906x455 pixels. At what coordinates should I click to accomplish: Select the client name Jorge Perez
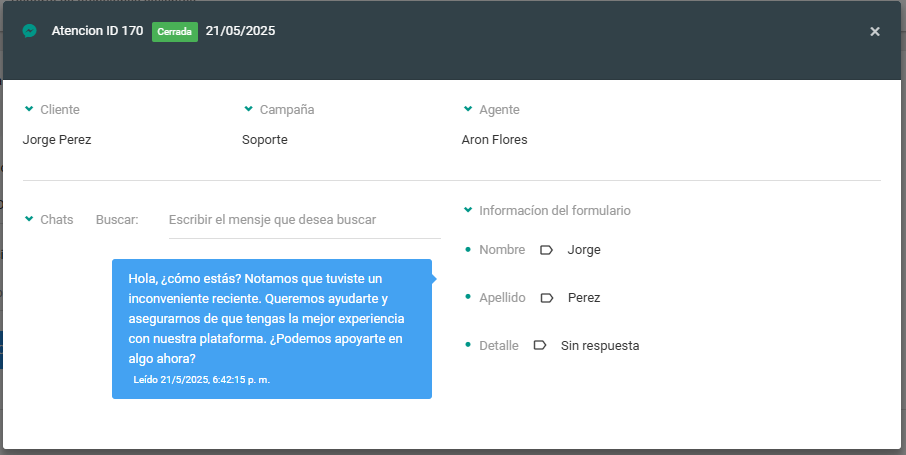coord(57,140)
